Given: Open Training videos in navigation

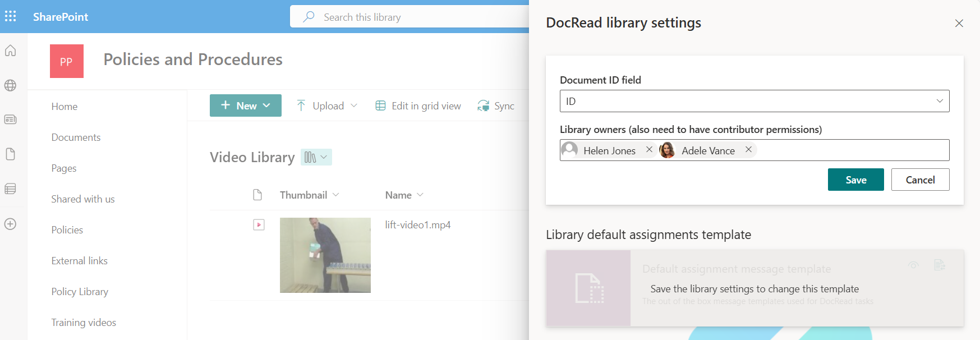Looking at the screenshot, I should coord(84,323).
